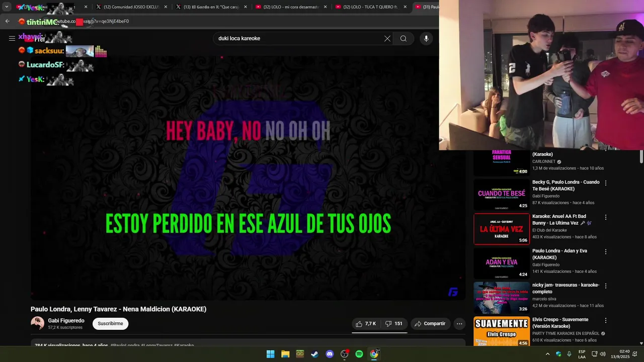Viewport: 644px width, 362px height.
Task: Open 'PARTY TYME KARAOKE EN ESPAÑOL' channel link
Action: tap(566, 333)
